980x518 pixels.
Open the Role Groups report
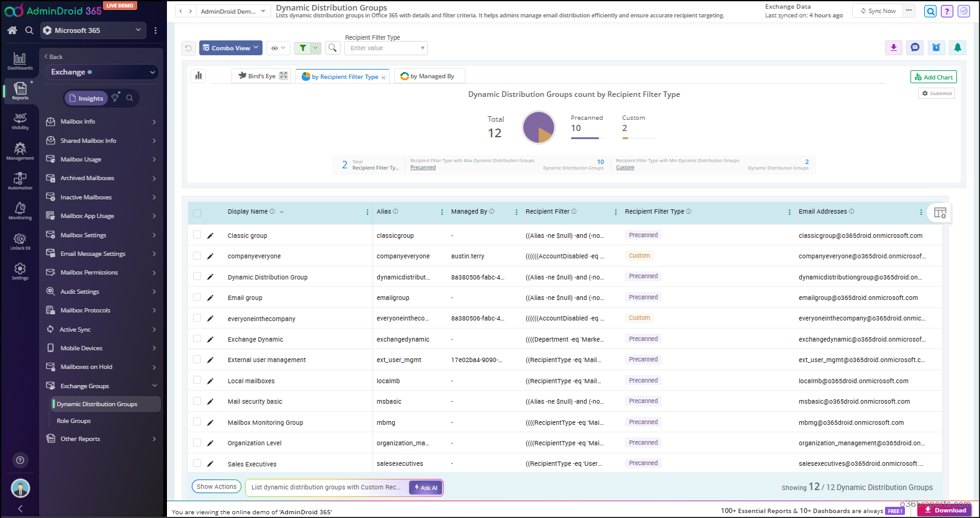(x=74, y=420)
